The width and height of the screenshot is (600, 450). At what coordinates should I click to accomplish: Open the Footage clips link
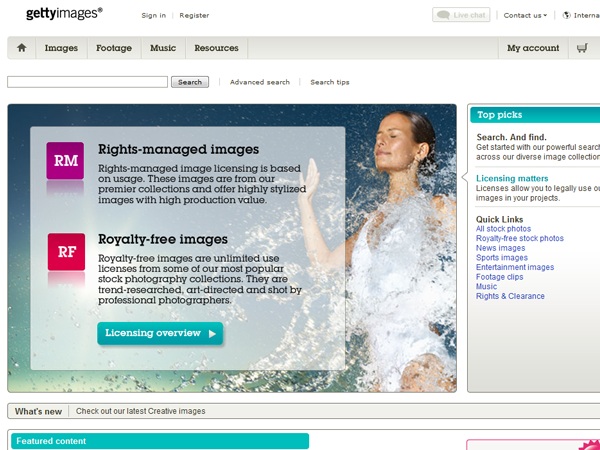pos(499,277)
